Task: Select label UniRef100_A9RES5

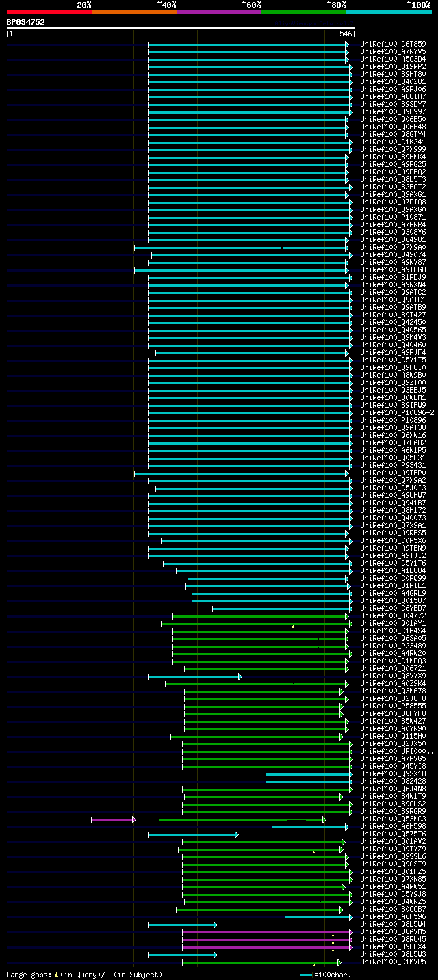Action: pyautogui.click(x=393, y=533)
